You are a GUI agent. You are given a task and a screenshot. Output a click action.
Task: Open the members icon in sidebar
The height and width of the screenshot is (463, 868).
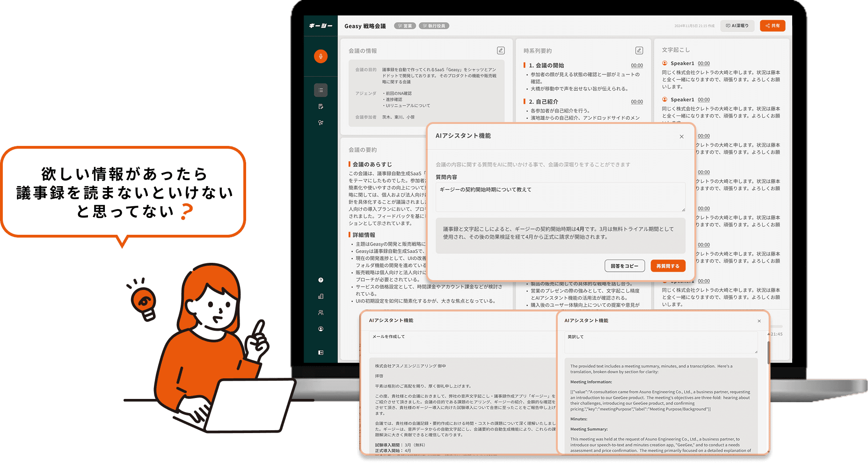(x=321, y=312)
